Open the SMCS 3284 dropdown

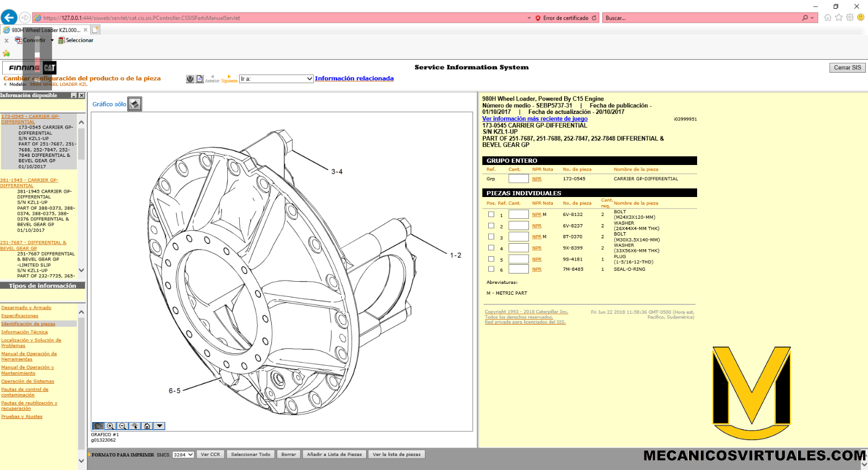pos(183,455)
